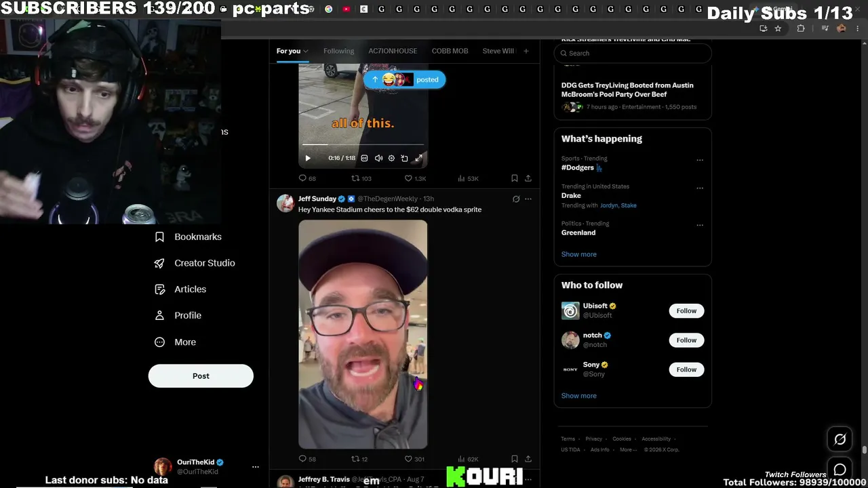Open the Messages floating chat button
Screen dimensions: 868x488
point(840,470)
